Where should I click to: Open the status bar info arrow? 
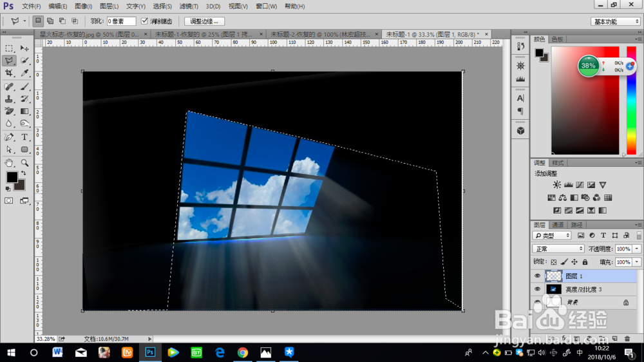(x=149, y=339)
